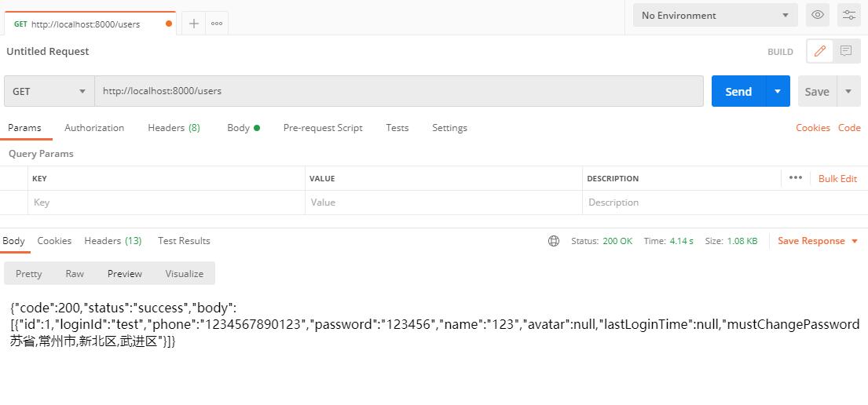Open Save Response dropdown
Image resolution: width=868 pixels, height=405 pixels.
(x=817, y=241)
